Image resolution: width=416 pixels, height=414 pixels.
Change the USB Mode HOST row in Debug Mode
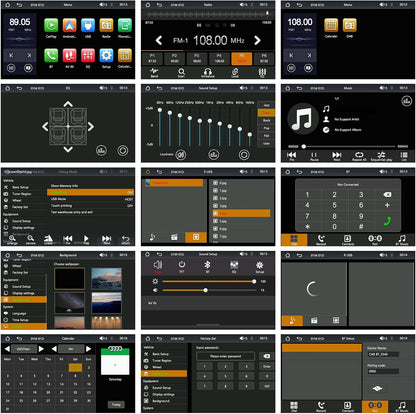point(91,199)
